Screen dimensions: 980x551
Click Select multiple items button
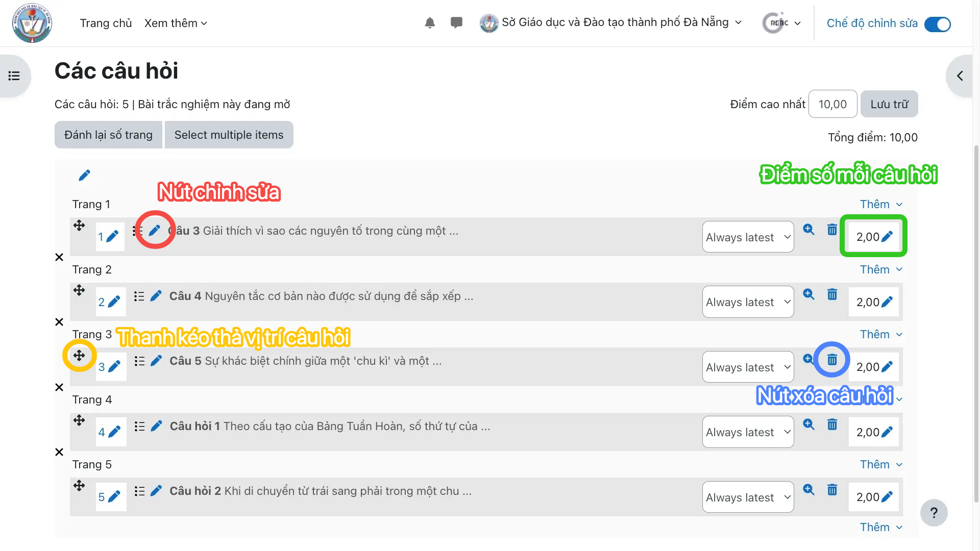pos(229,135)
